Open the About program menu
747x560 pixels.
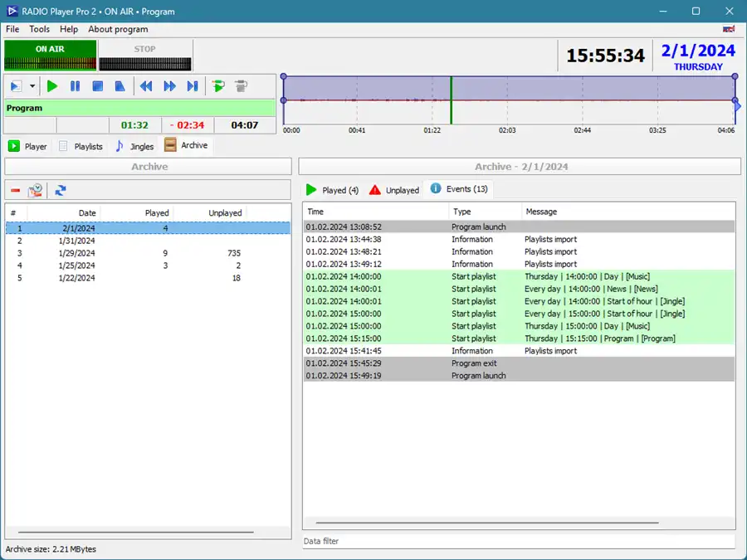[118, 29]
